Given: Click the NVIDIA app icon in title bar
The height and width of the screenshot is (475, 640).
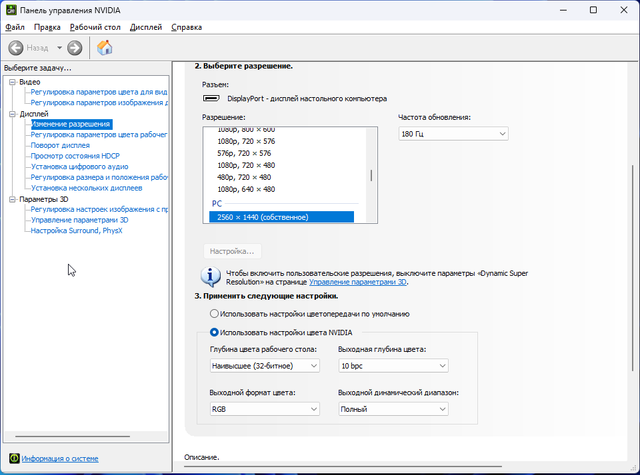Looking at the screenshot, I should coord(11,10).
